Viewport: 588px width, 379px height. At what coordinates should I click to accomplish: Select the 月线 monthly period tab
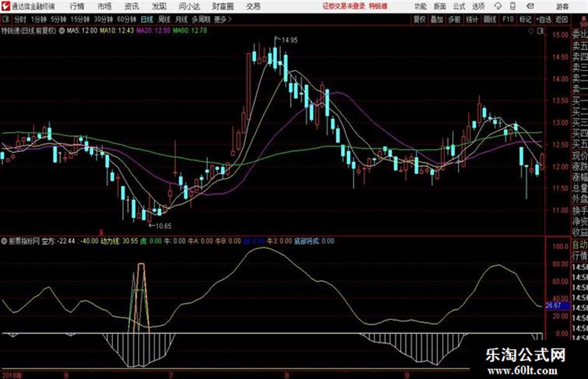pyautogui.click(x=182, y=19)
